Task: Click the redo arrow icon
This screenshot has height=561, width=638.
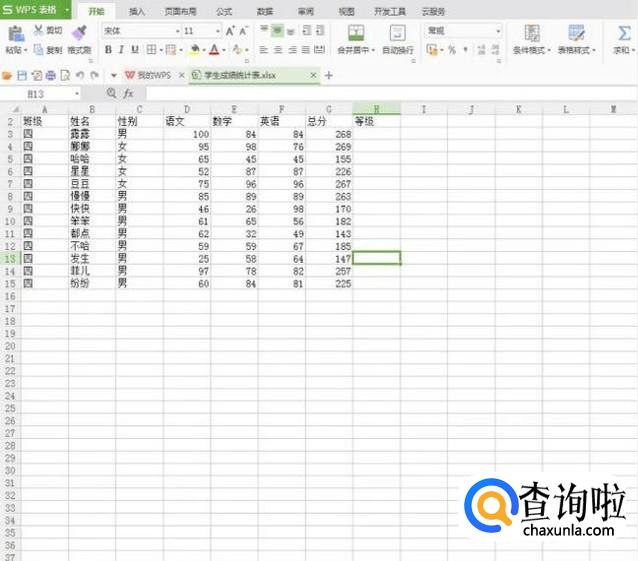Action: (x=94, y=75)
